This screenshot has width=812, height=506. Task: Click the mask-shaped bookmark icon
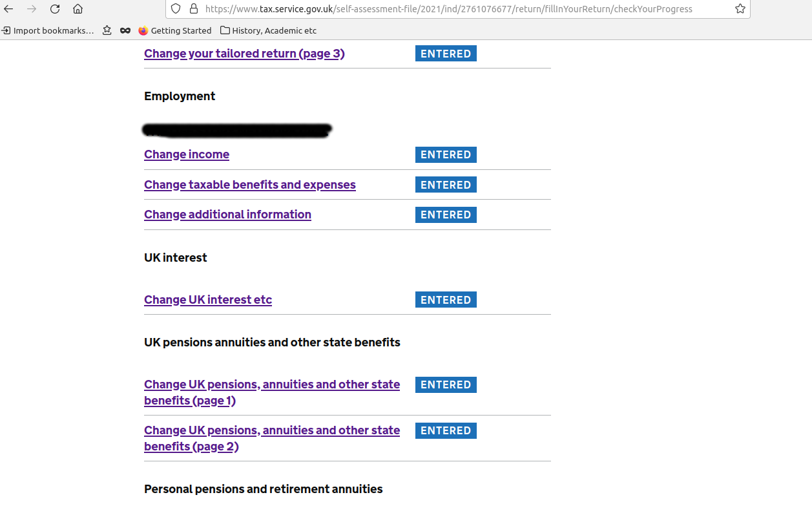pyautogui.click(x=125, y=30)
